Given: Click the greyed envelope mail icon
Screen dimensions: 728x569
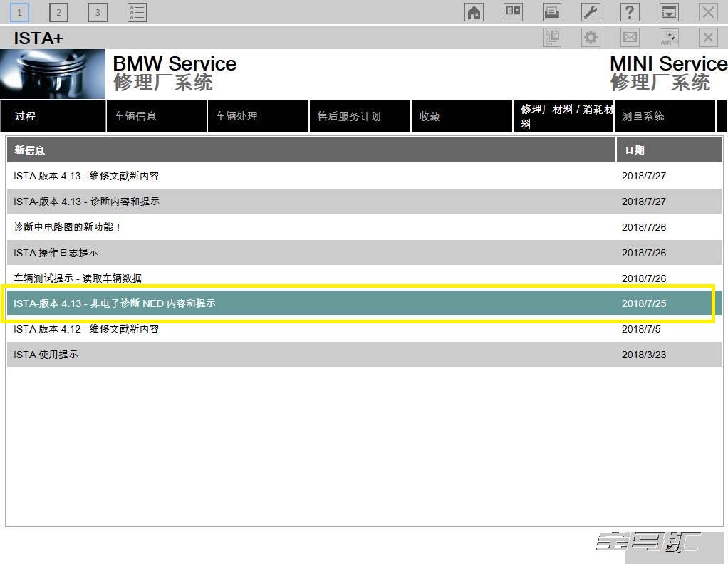Looking at the screenshot, I should click(630, 38).
